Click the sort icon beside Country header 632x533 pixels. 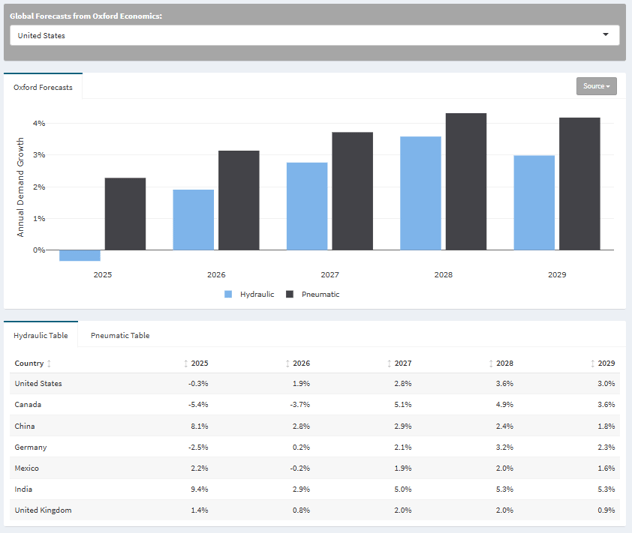click(x=49, y=363)
